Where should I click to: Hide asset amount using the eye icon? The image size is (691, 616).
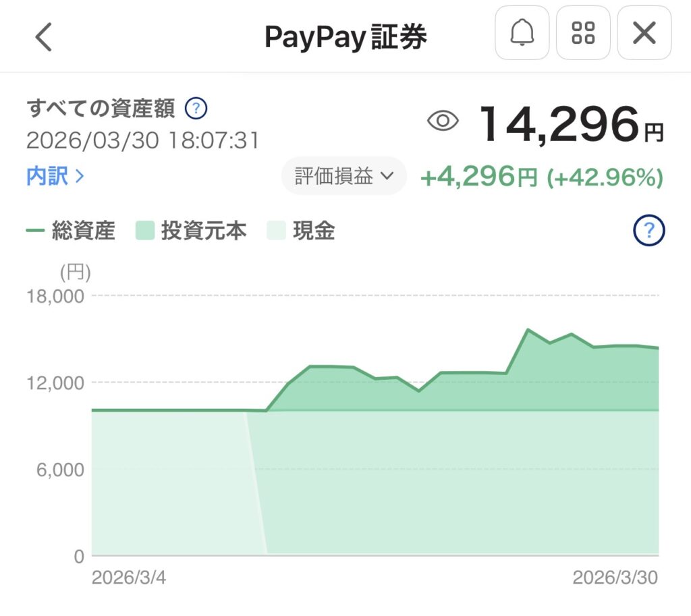point(443,121)
